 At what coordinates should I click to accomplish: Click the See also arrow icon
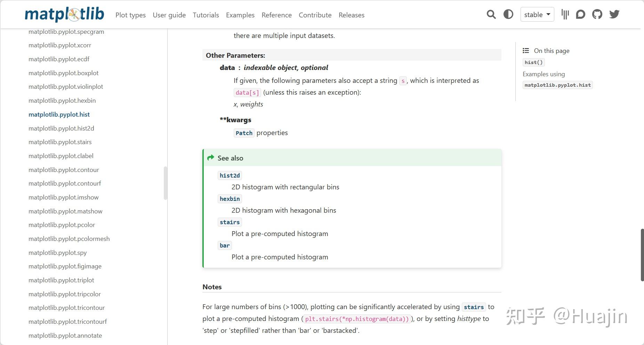210,158
